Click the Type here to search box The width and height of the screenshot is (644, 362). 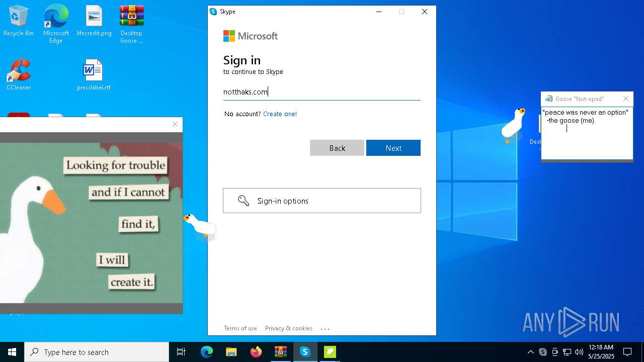click(97, 352)
